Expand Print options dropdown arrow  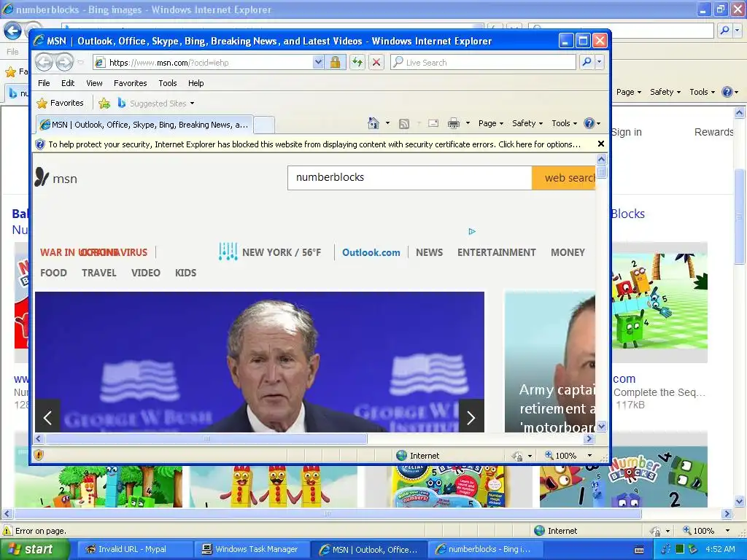point(468,123)
